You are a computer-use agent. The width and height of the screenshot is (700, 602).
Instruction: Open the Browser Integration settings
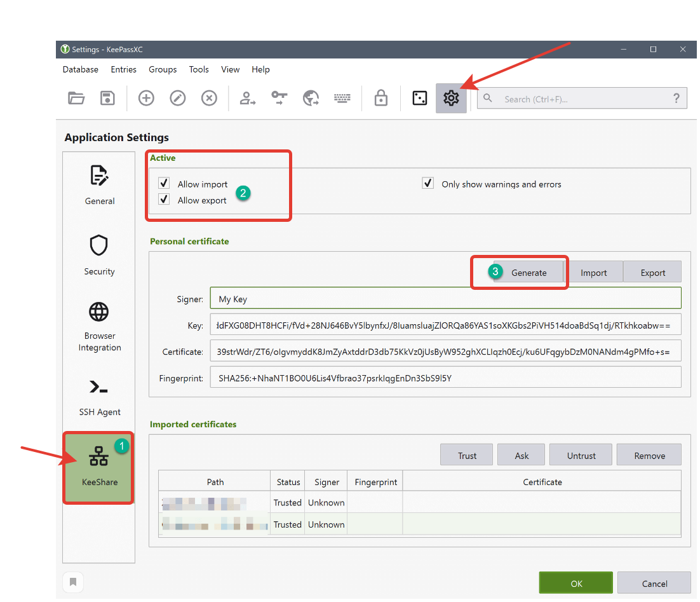99,327
